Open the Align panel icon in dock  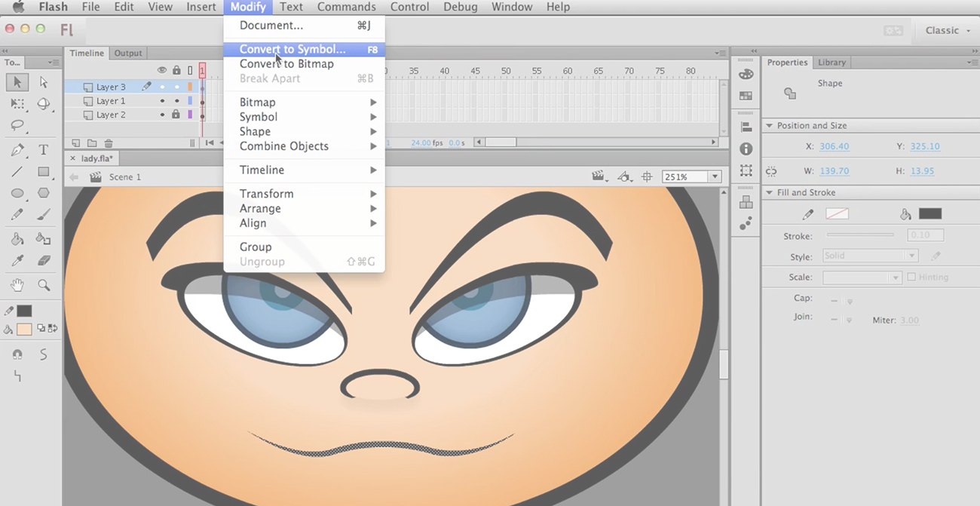(x=746, y=127)
